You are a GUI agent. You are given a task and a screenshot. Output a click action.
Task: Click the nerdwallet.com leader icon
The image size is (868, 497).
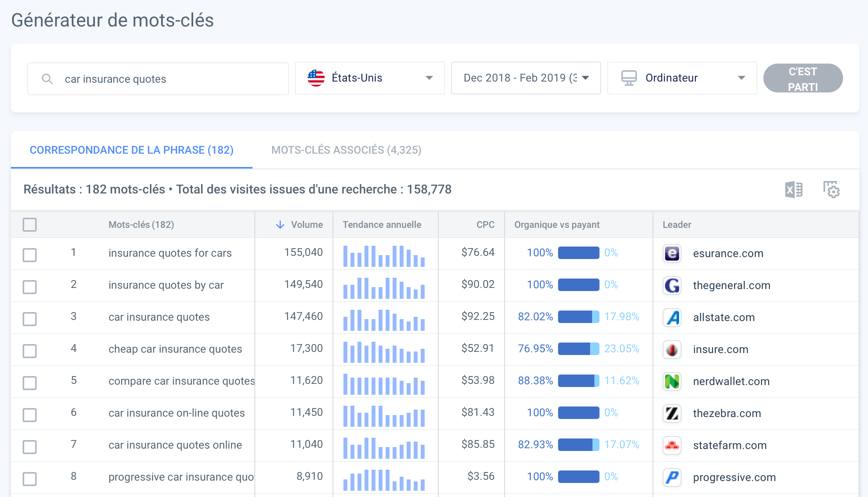[x=672, y=381]
